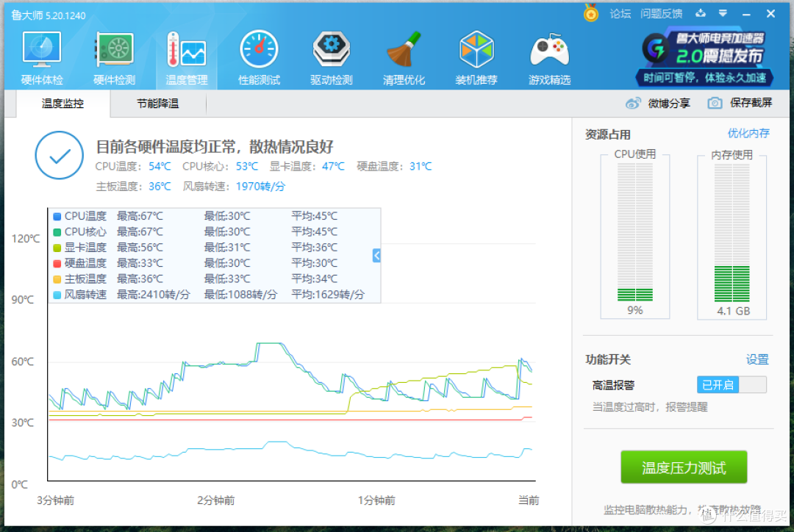The width and height of the screenshot is (794, 532).
Task: Minimize the 鲁大师 window
Action: pyautogui.click(x=746, y=14)
